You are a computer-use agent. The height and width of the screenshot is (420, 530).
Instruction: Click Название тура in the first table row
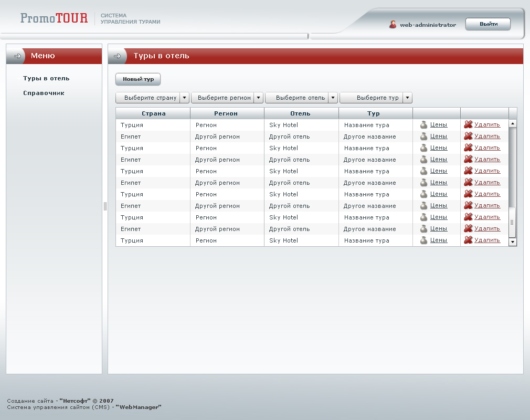click(x=367, y=125)
